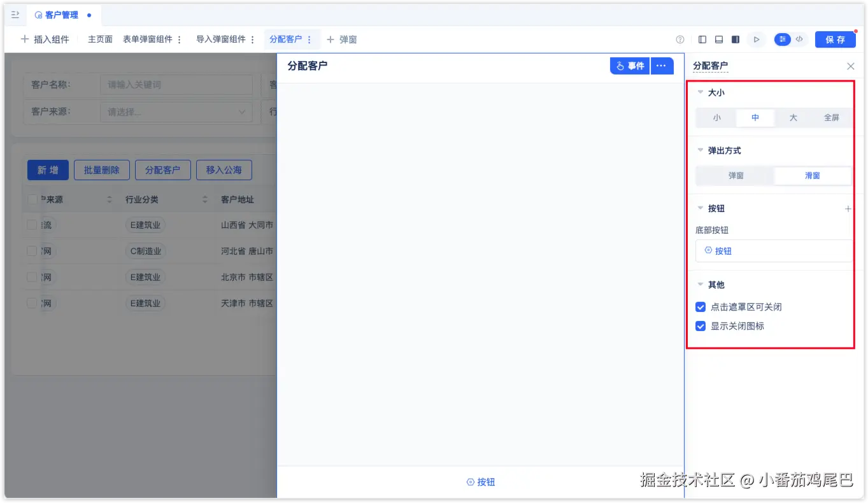
Task: Choose 弹窗 popup mode
Action: pyautogui.click(x=736, y=176)
